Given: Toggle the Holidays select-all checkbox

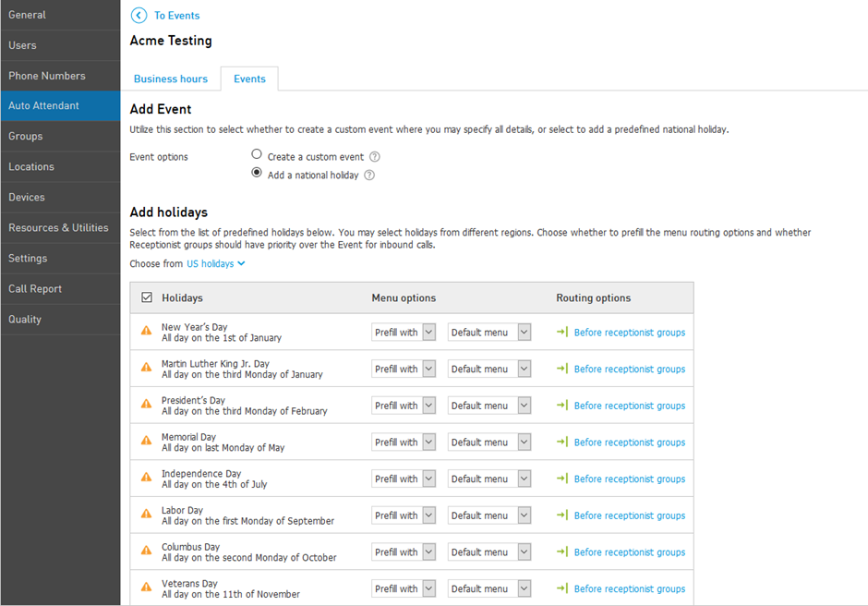Looking at the screenshot, I should [x=147, y=297].
